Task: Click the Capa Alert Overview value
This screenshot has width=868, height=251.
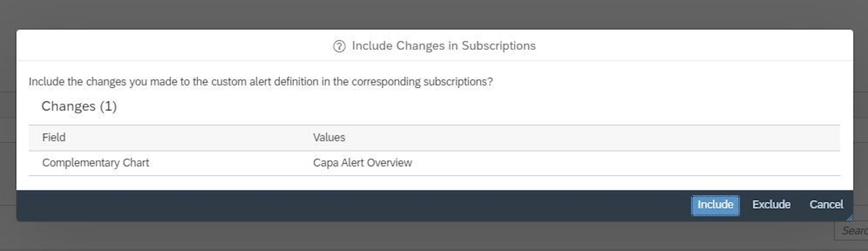Action: click(363, 163)
